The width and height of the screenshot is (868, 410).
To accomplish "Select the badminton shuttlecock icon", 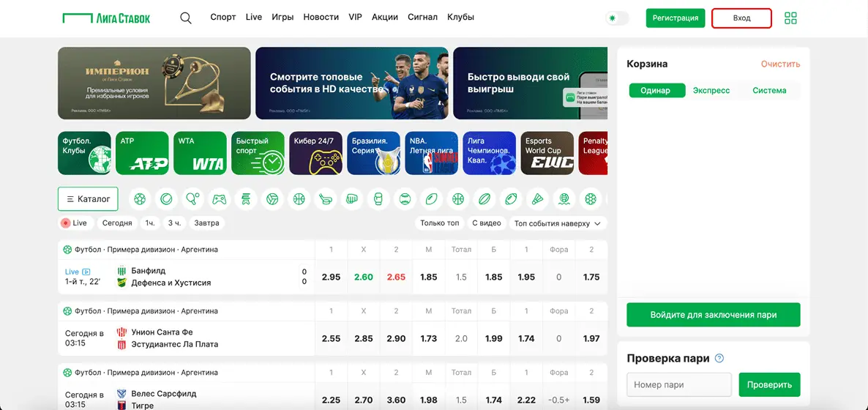I will pos(538,198).
